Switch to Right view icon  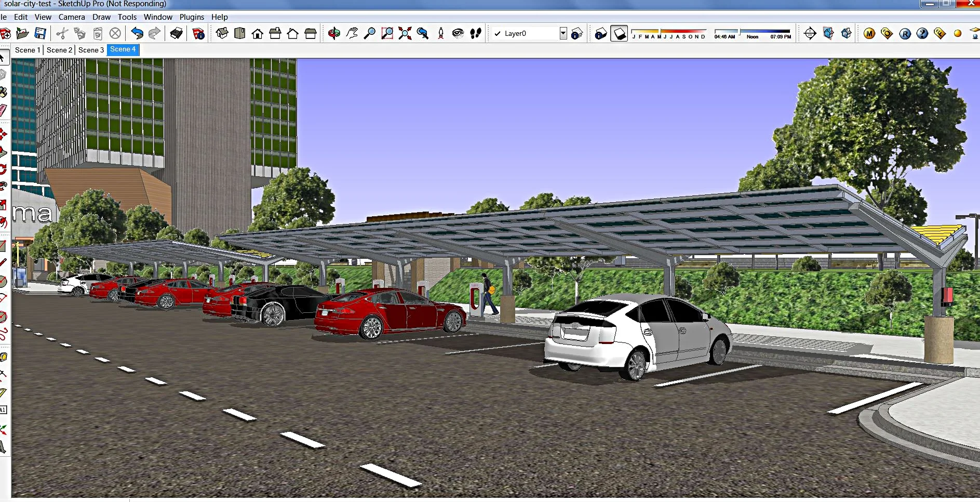coord(275,34)
